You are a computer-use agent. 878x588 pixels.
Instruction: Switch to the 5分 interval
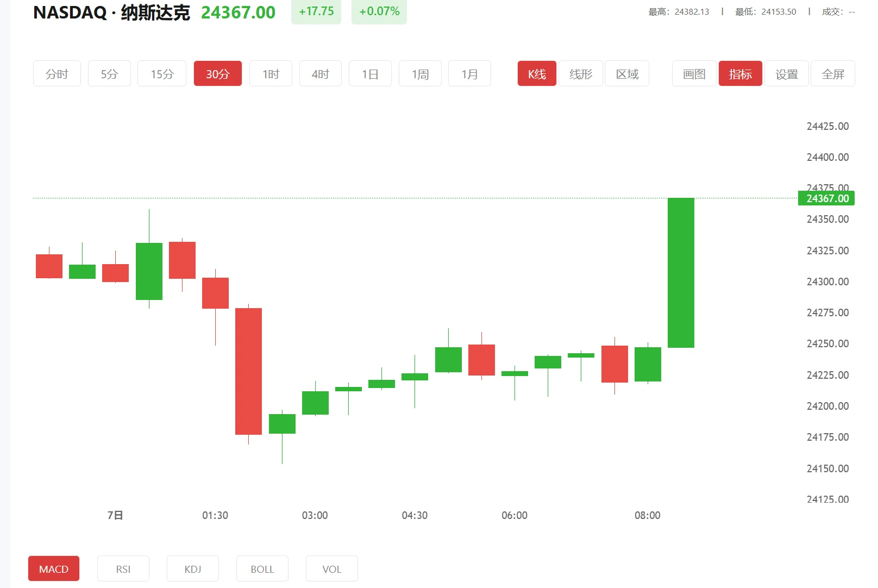(x=109, y=73)
